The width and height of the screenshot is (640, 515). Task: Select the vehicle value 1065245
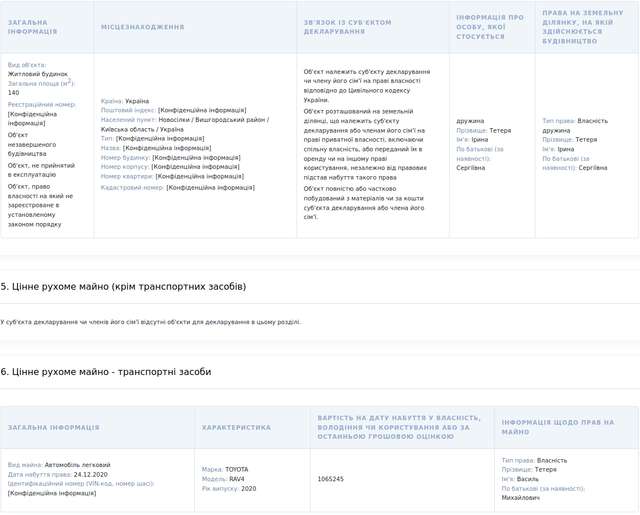coord(331,479)
